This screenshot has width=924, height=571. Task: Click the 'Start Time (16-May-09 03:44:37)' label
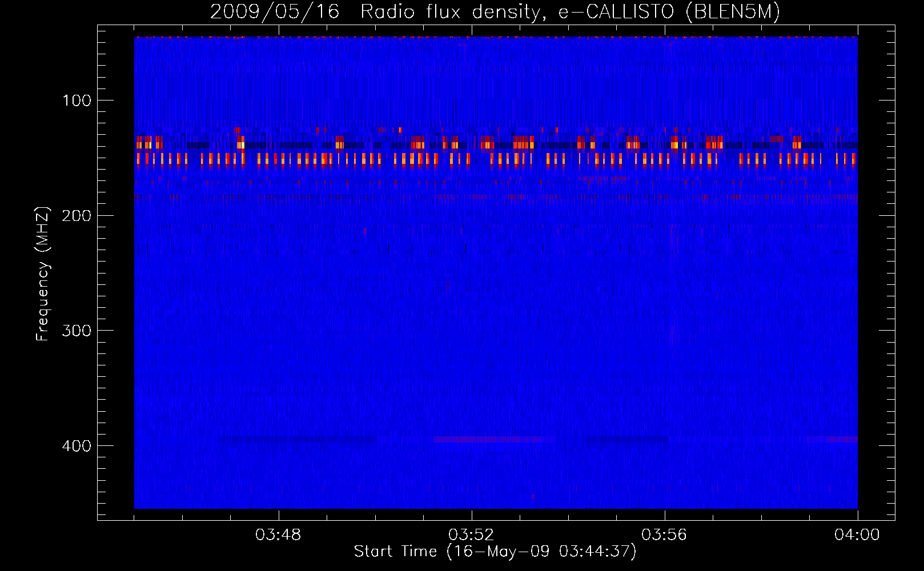495,552
